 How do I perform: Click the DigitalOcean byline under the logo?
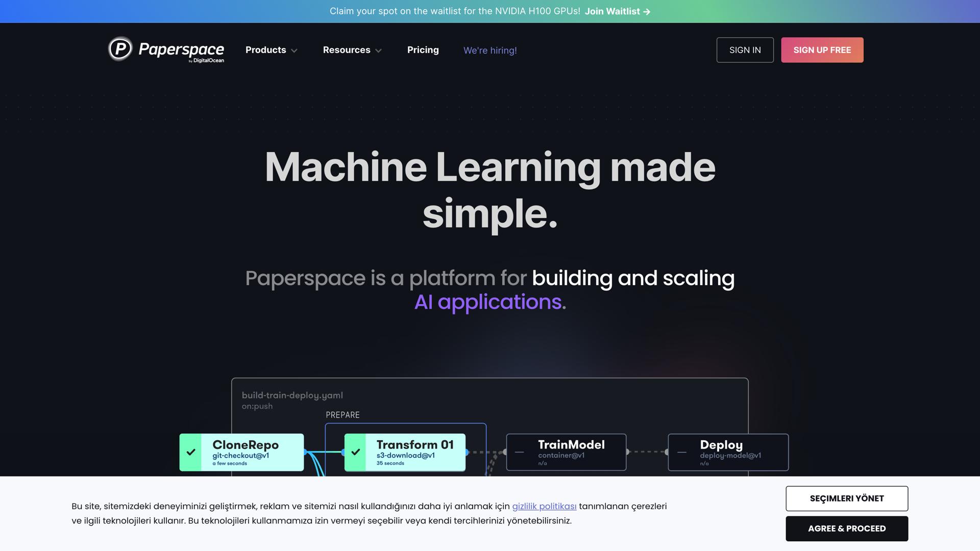coord(207,61)
